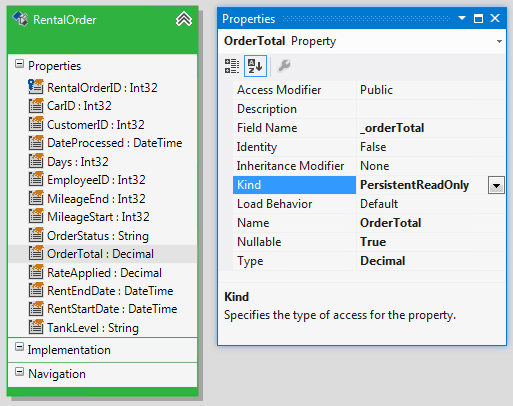Click the Nullable property row

tap(369, 242)
